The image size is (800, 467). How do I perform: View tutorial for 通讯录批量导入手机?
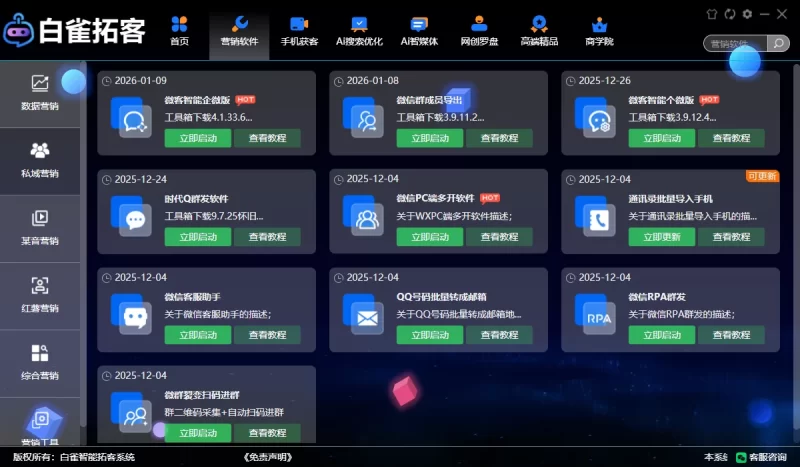(731, 237)
